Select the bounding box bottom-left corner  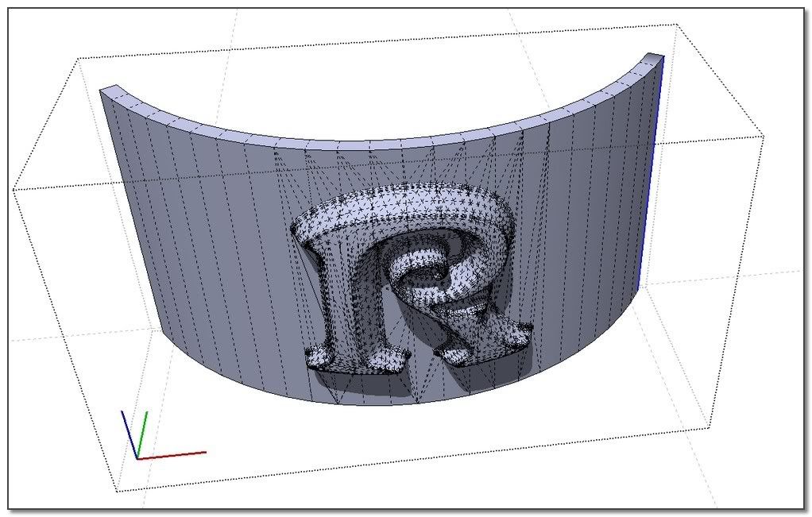(x=117, y=492)
